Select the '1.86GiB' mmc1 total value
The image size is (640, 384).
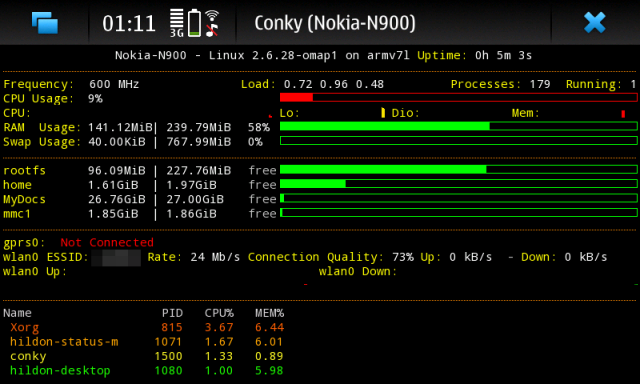click(x=191, y=214)
